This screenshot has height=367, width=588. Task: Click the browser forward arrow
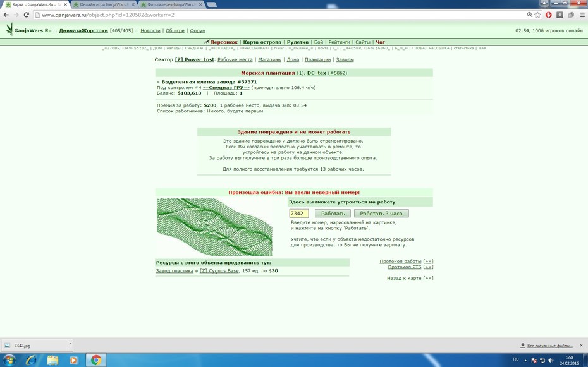(16, 15)
